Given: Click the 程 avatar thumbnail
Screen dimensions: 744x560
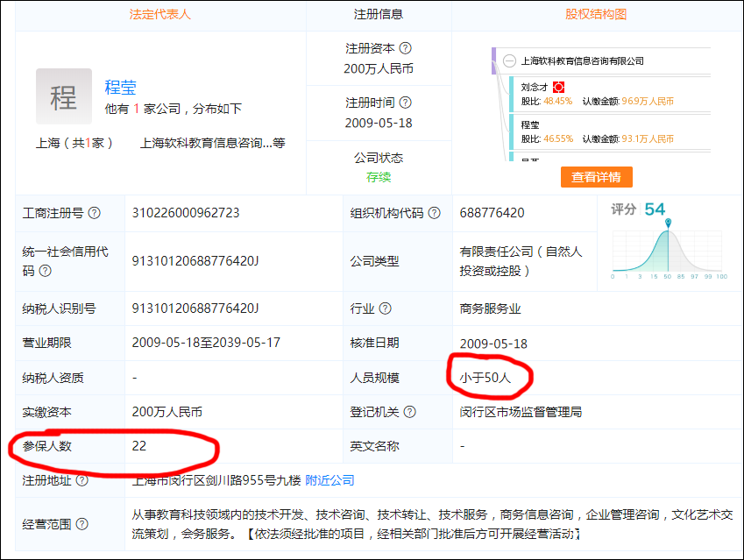Looking at the screenshot, I should pos(64,96).
